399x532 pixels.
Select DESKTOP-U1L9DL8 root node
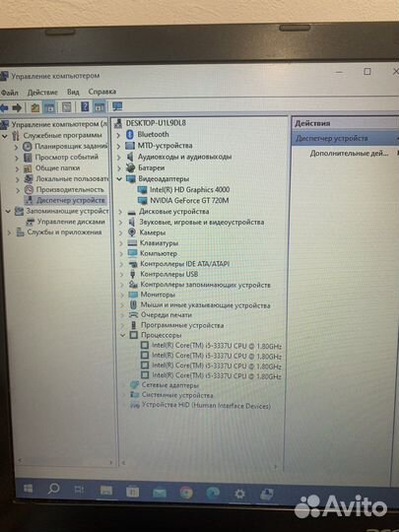156,123
